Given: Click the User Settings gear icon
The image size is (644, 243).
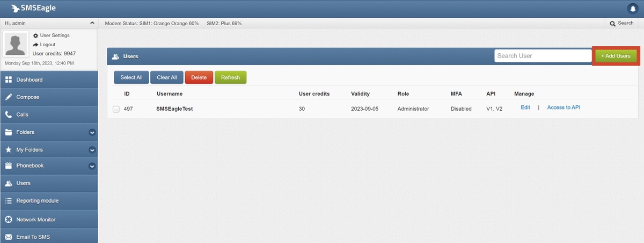Looking at the screenshot, I should click(35, 35).
